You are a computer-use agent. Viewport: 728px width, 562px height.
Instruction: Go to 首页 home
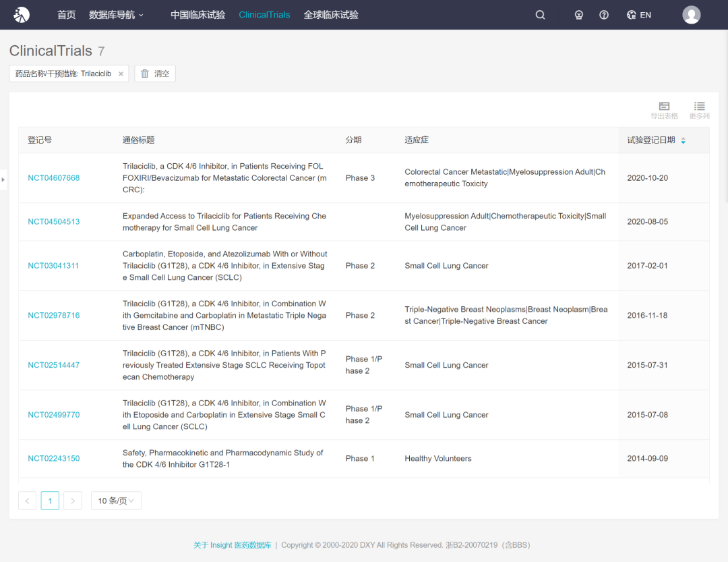[66, 15]
